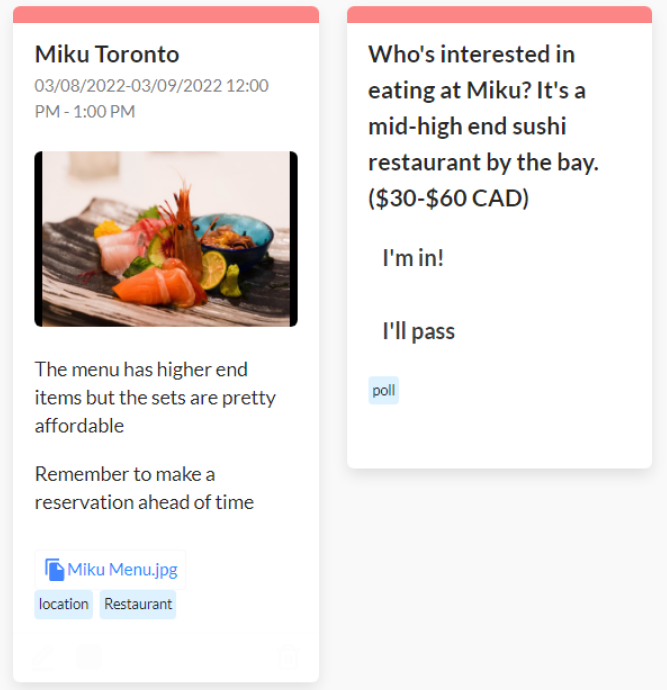667x690 pixels.
Task: Click the "sets are pretty affordable" description
Action: point(155,398)
